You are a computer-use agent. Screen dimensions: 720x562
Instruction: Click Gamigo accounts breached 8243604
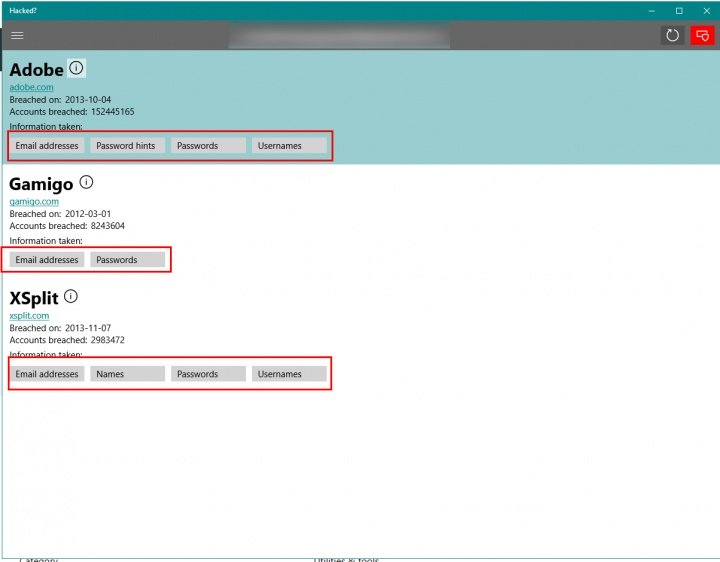[x=107, y=225]
